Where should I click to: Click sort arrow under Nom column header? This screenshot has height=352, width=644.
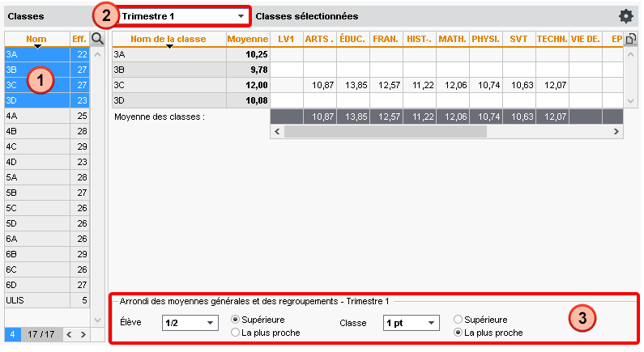(36, 46)
